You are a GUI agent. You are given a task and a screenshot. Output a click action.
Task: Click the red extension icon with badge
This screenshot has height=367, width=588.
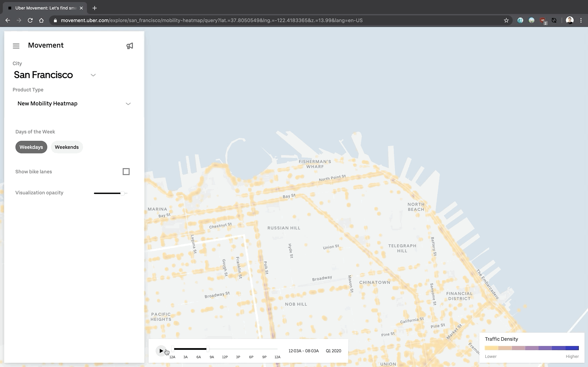[543, 20]
